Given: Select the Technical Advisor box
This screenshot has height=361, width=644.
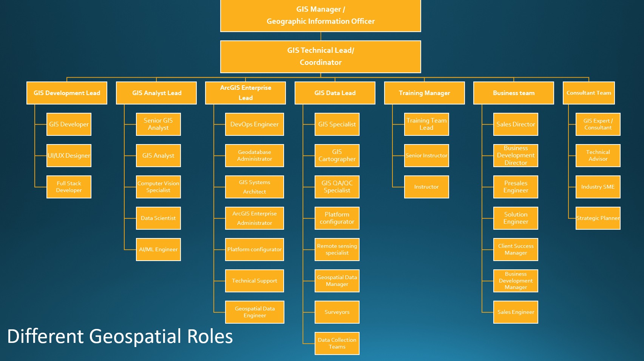Looking at the screenshot, I should pos(598,155).
